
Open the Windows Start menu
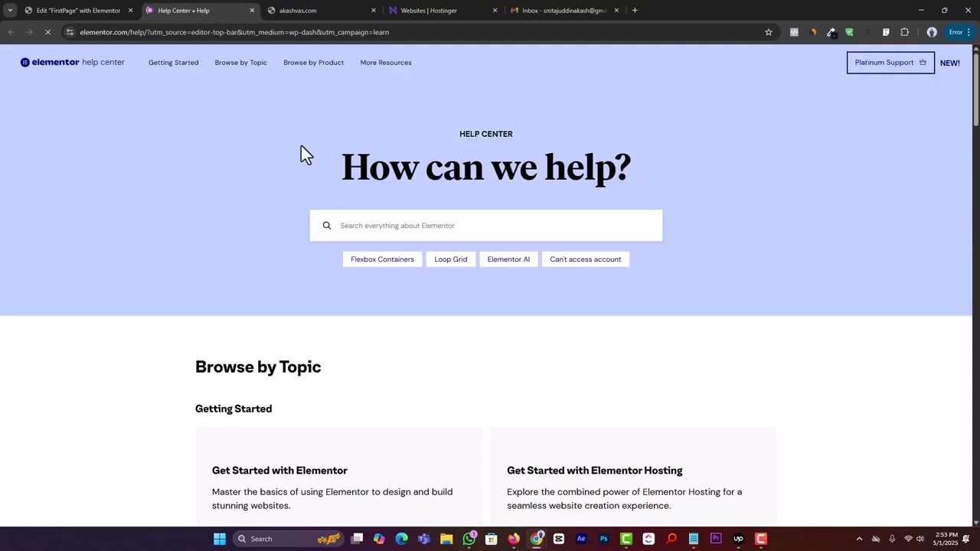point(220,539)
